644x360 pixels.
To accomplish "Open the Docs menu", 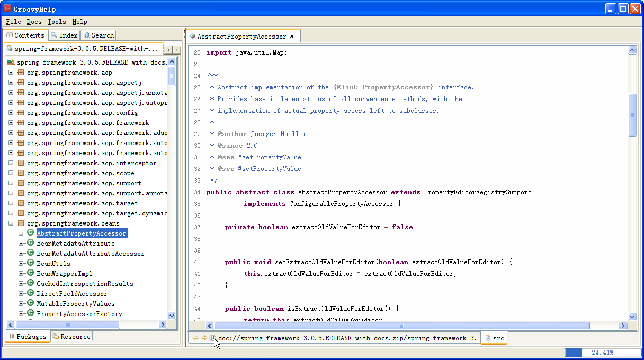I will 34,22.
